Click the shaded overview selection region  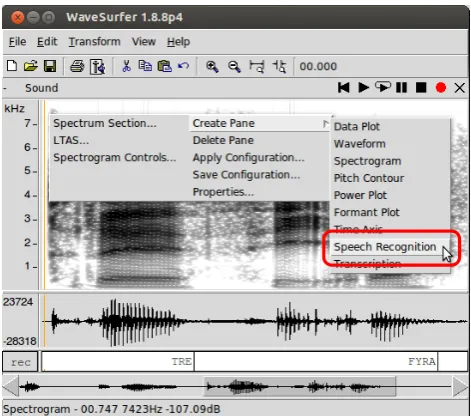coord(300,387)
